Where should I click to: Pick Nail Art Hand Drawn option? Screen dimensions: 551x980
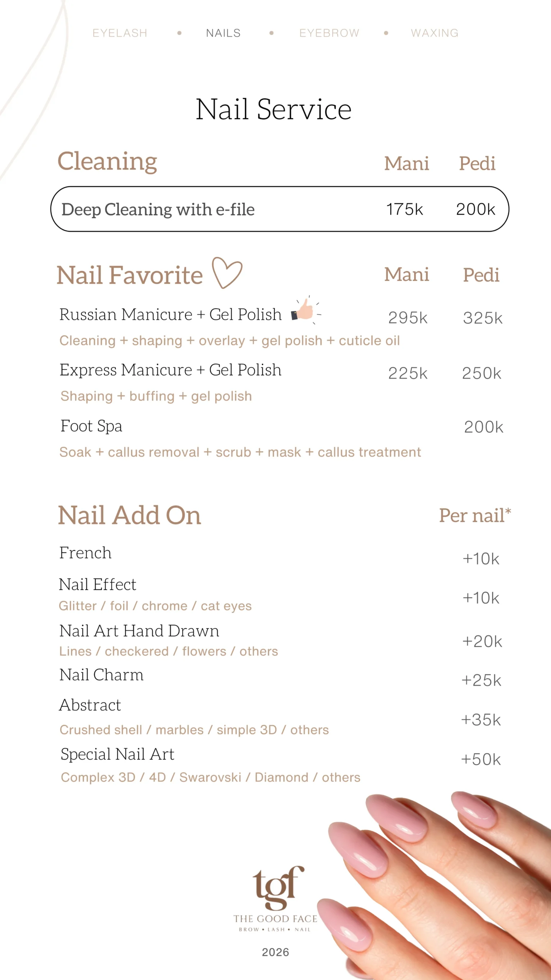click(139, 631)
